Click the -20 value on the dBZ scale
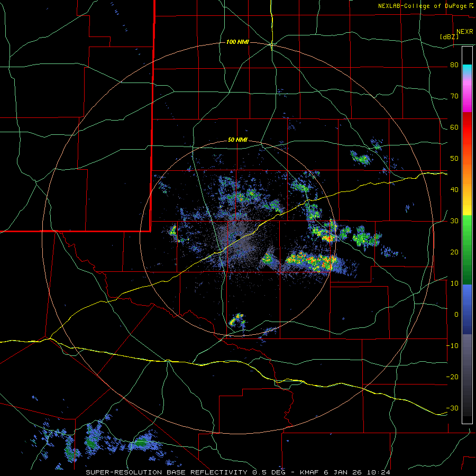The image size is (476, 476). coord(452,377)
